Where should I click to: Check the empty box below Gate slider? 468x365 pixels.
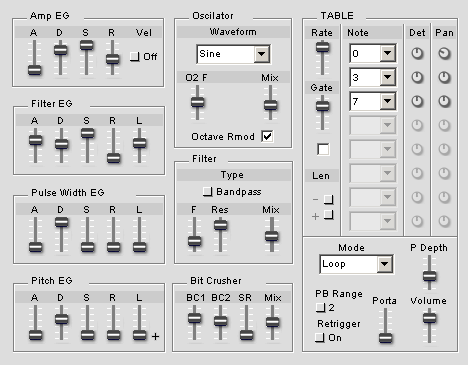point(323,149)
